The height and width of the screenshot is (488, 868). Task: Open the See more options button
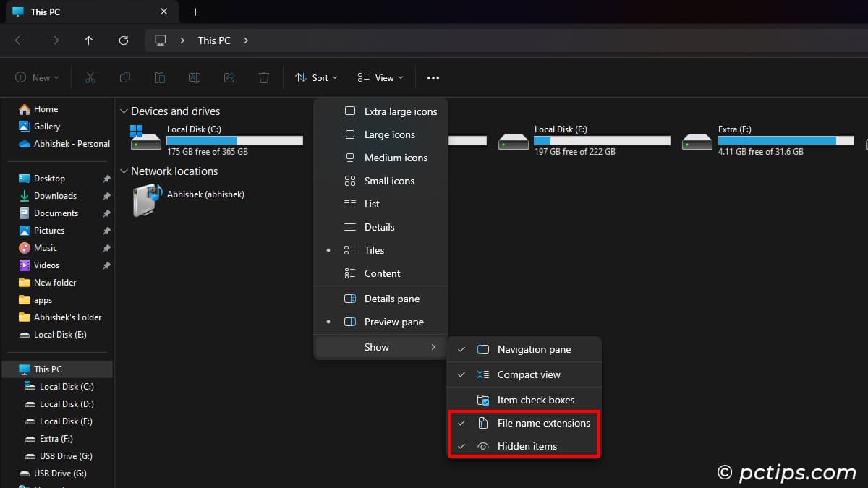point(433,77)
